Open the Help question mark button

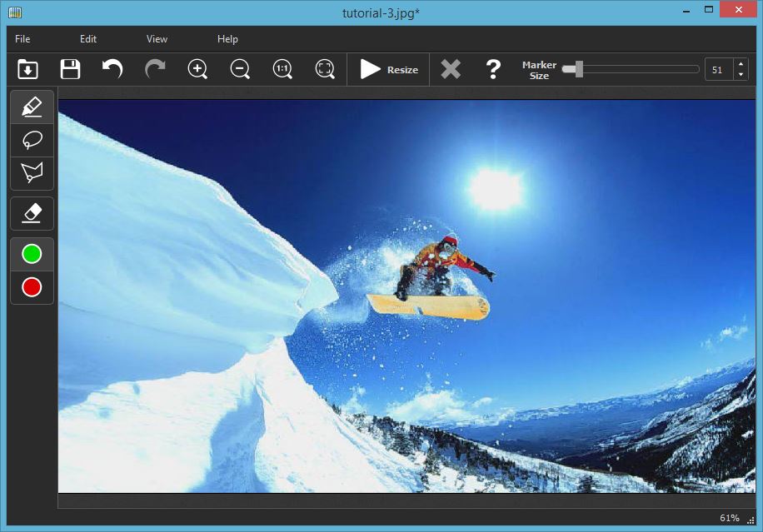(493, 69)
